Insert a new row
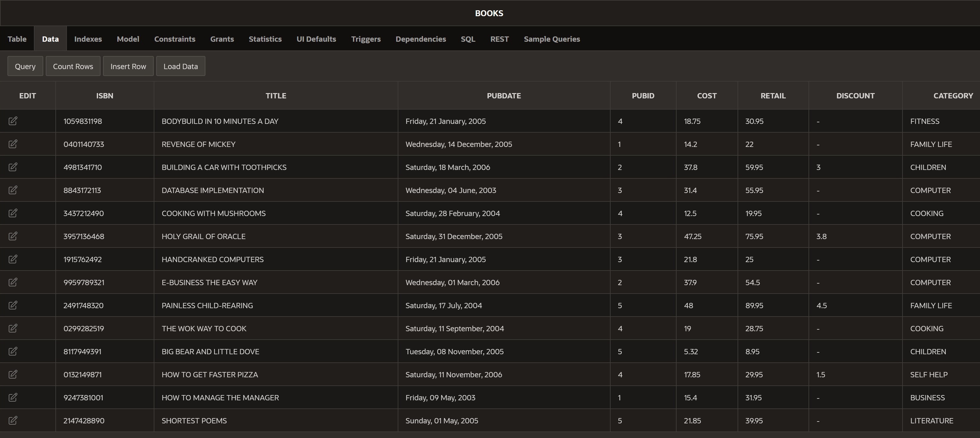 tap(128, 66)
